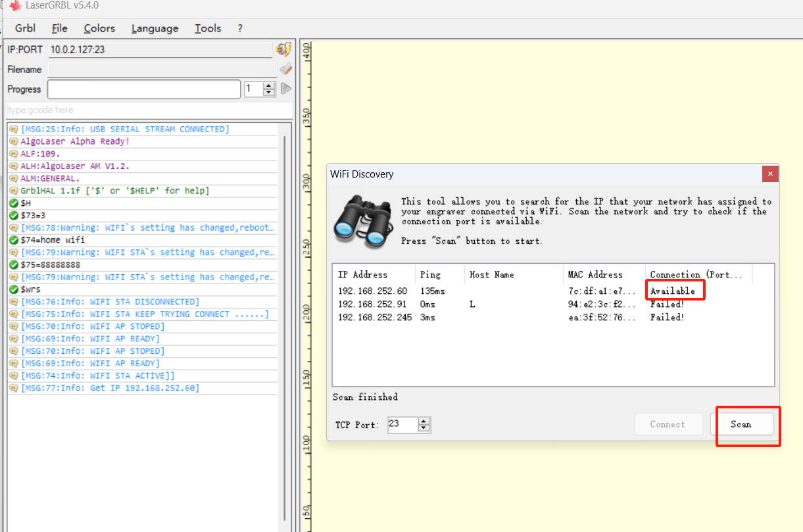803x532 pixels.
Task: Open the Language menu
Action: point(155,28)
